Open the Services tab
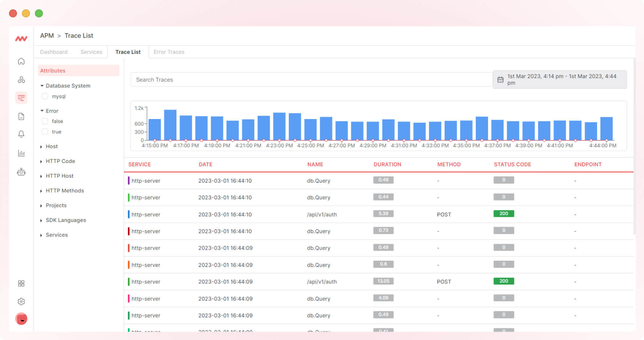Screen dimensions: 644x340 91,52
